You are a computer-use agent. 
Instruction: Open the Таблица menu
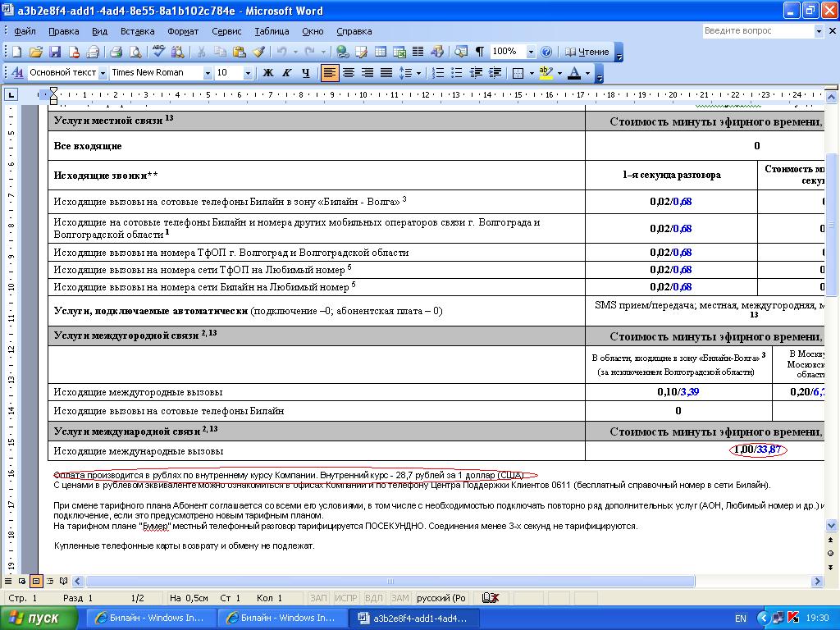[272, 31]
